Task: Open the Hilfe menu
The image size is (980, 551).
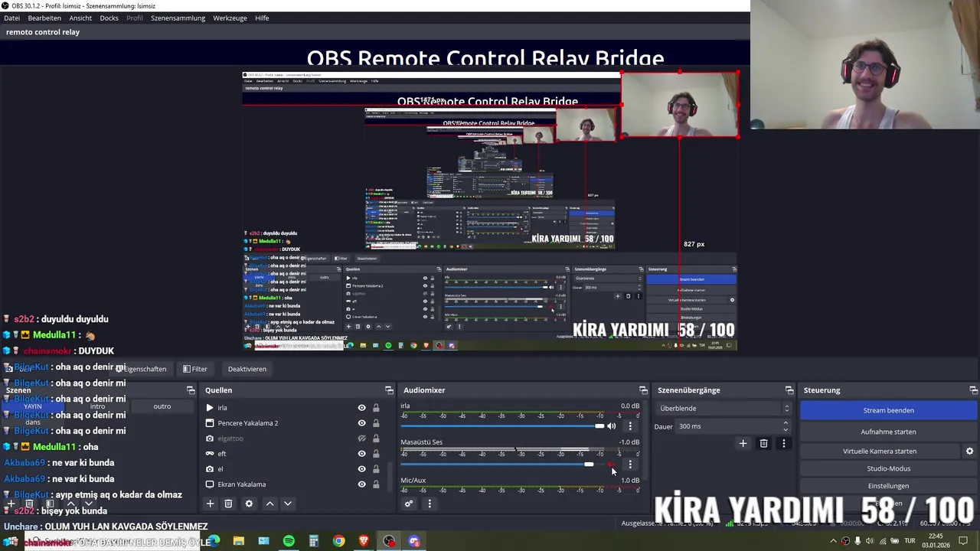Action: (x=262, y=18)
